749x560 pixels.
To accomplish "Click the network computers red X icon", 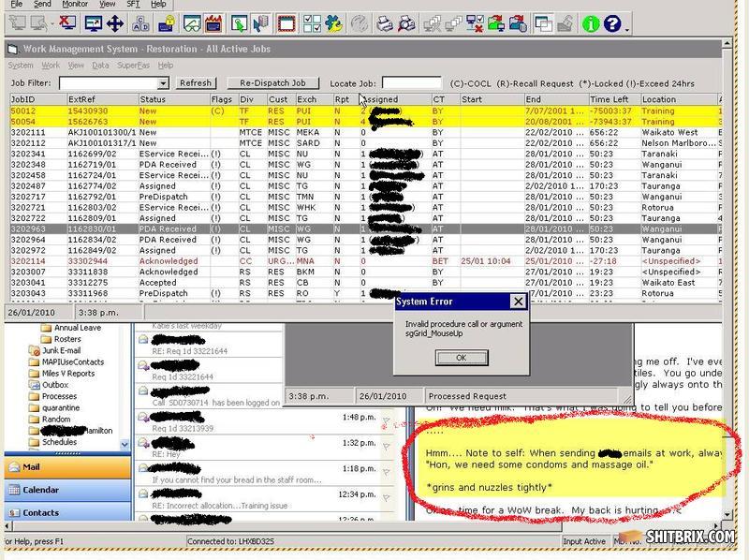I will [x=475, y=22].
